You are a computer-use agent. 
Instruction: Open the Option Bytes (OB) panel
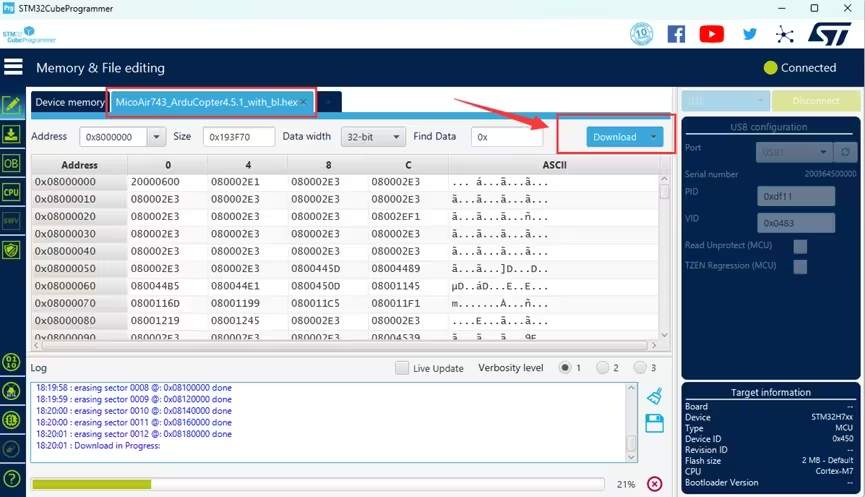[12, 163]
